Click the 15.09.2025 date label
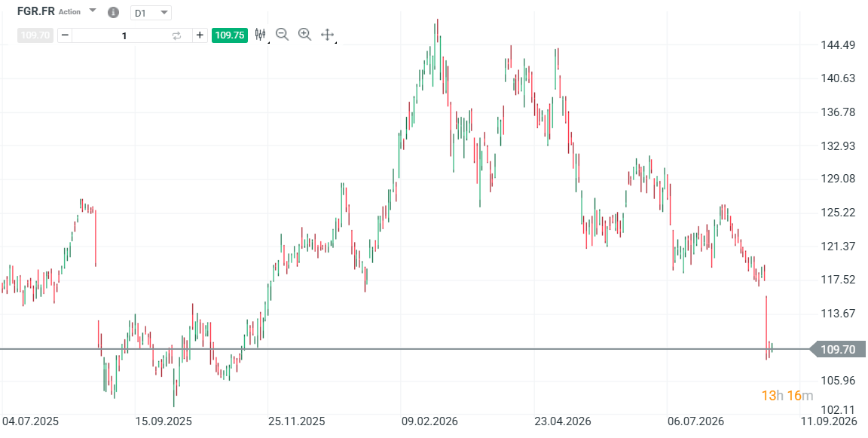Viewport: 868px width, 438px height. [x=164, y=421]
